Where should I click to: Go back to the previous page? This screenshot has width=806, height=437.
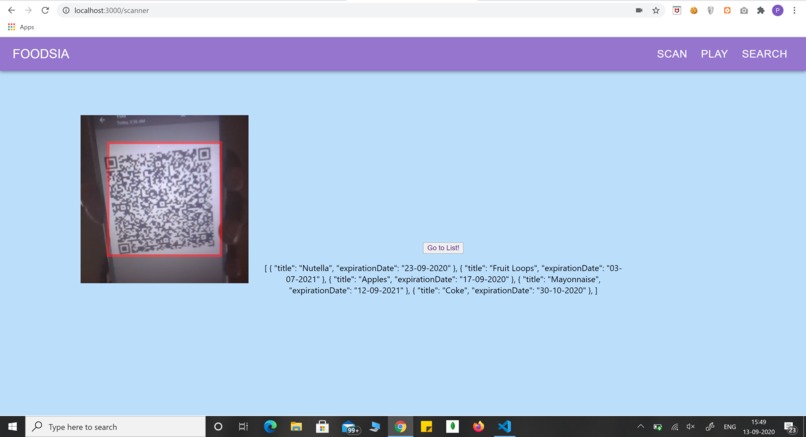click(11, 10)
